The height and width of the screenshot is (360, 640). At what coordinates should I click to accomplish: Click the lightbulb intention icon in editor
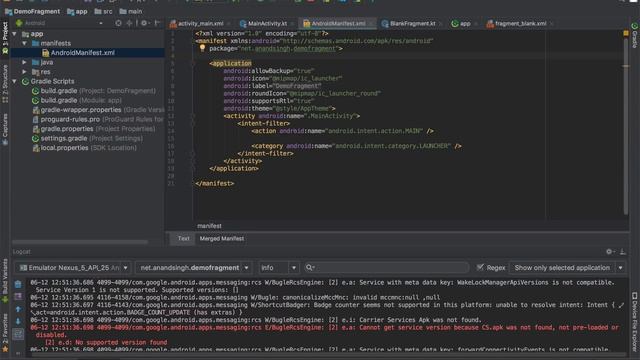(202, 48)
